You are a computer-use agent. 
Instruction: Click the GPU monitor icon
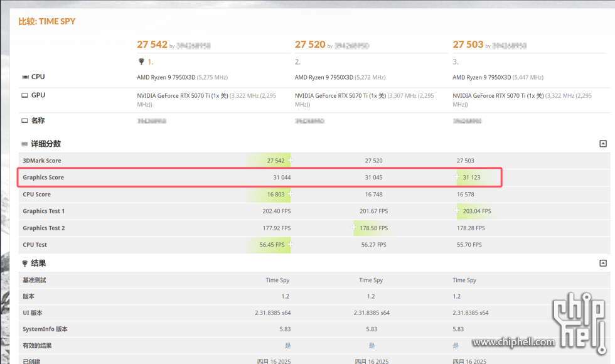24,95
